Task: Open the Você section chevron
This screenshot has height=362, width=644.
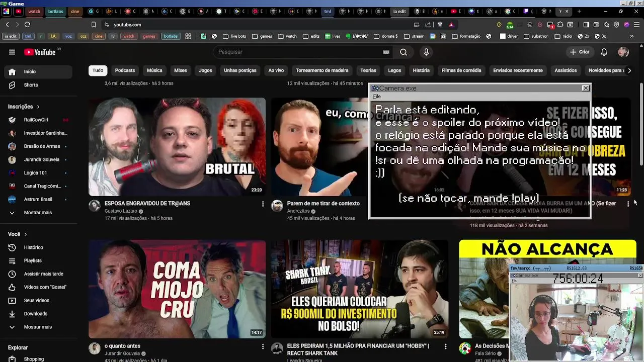Action: (x=25, y=234)
